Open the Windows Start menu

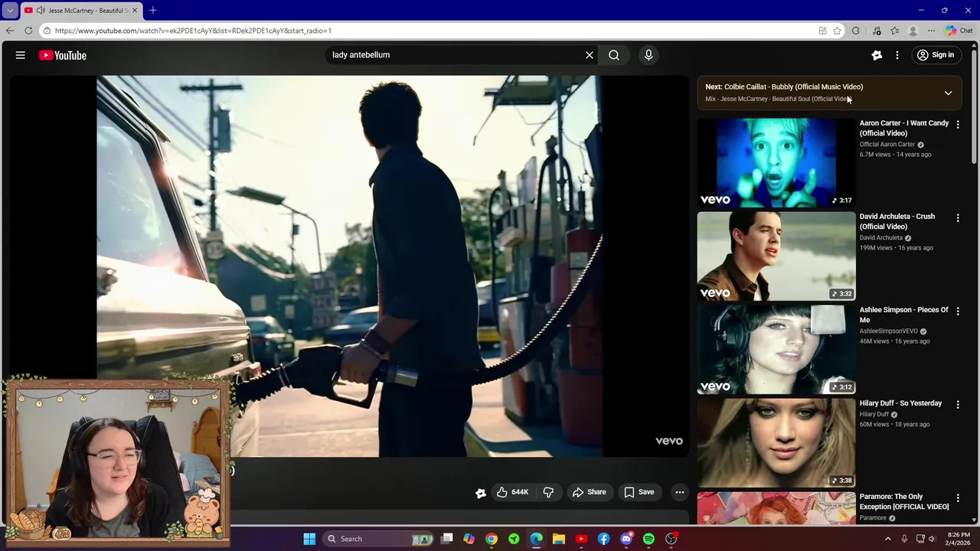309,539
